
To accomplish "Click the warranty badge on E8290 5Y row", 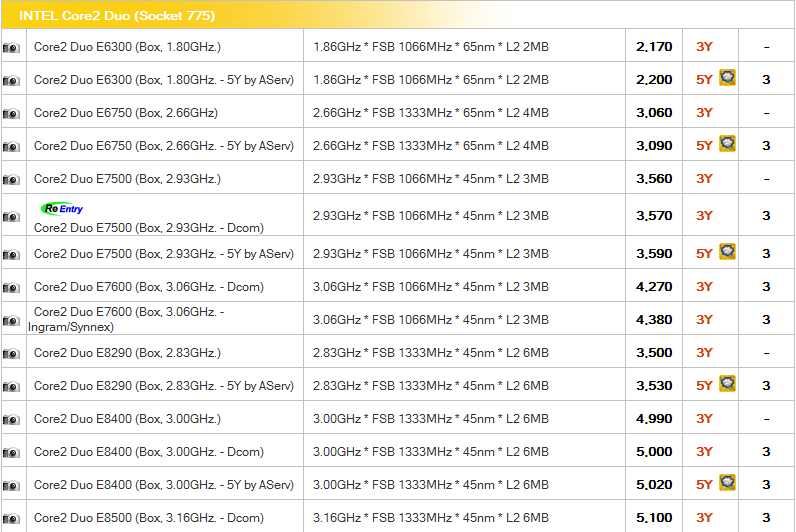I will (728, 384).
